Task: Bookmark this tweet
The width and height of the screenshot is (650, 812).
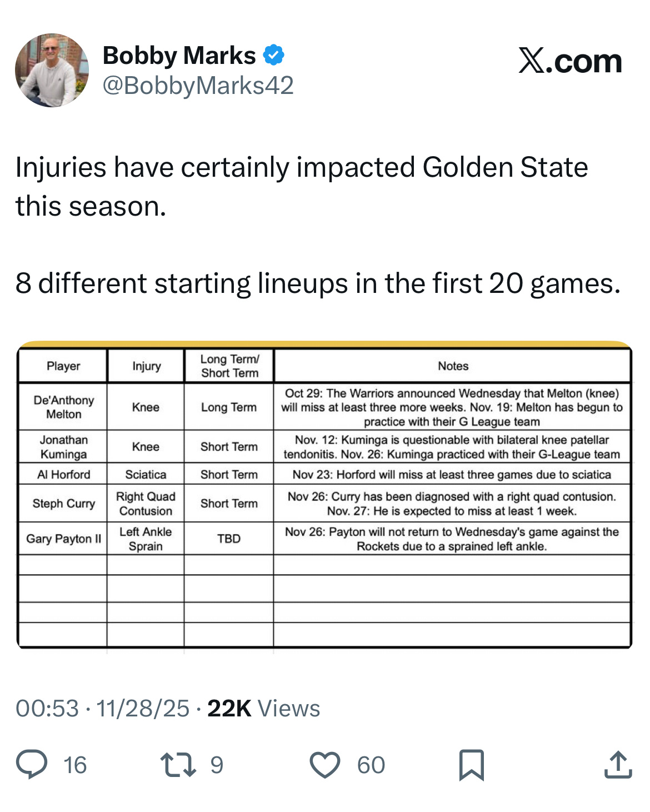Action: click(472, 765)
